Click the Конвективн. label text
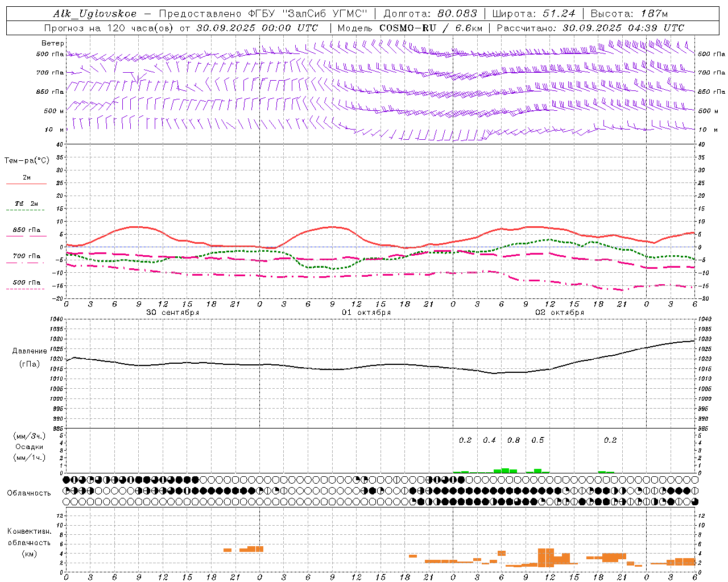Viewport: 728px width, 582px height. click(x=29, y=531)
